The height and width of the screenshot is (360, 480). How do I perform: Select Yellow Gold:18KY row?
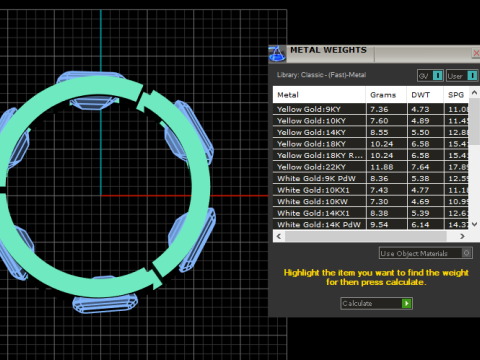[371, 144]
